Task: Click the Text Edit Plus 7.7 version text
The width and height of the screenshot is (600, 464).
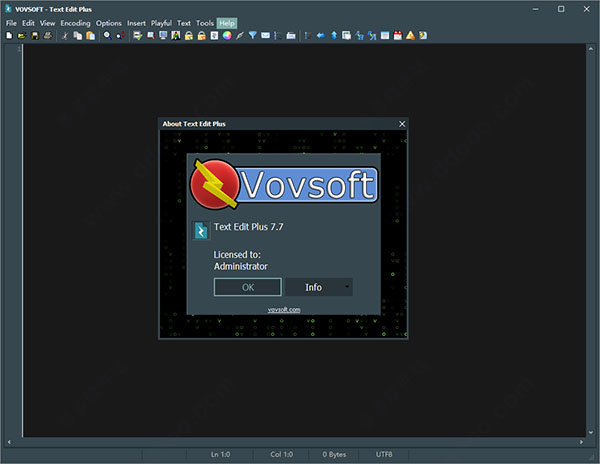Action: (x=248, y=227)
